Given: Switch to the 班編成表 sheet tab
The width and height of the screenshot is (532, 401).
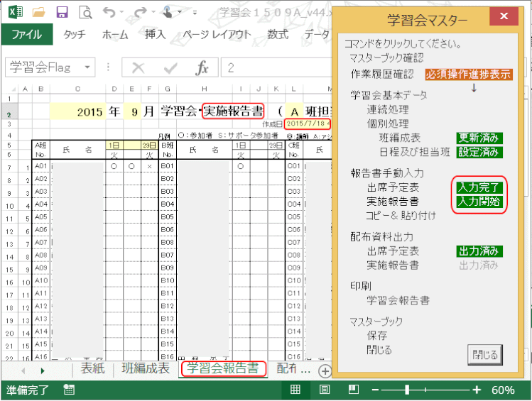Looking at the screenshot, I should (146, 368).
